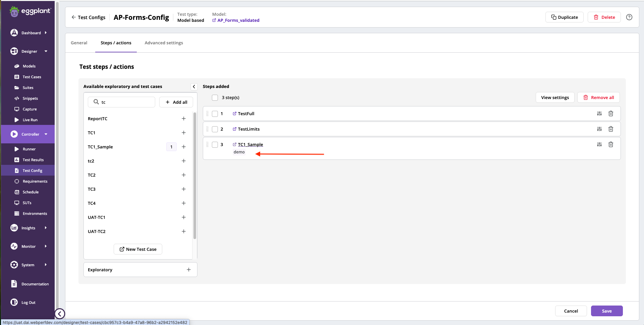
Task: Add TC2 using its plus icon
Action: (x=184, y=175)
